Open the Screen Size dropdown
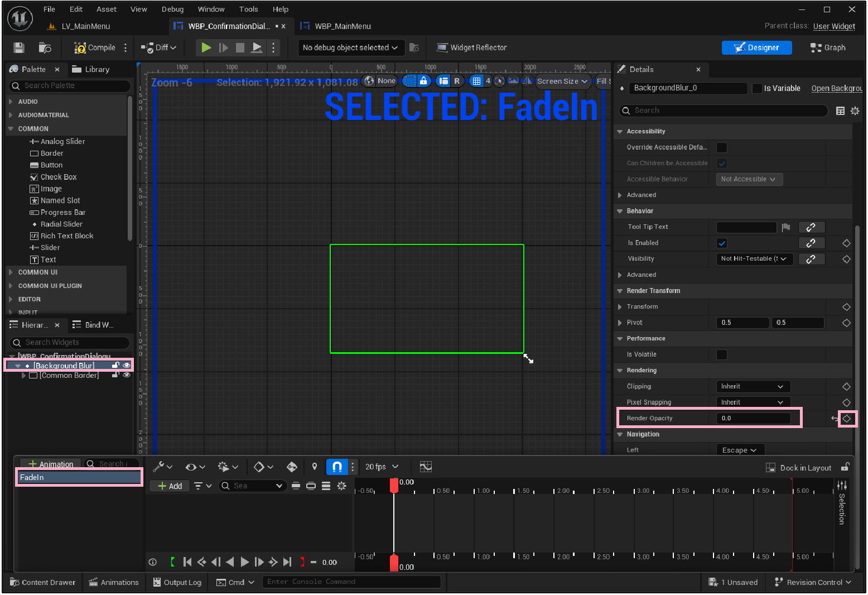 tap(562, 81)
